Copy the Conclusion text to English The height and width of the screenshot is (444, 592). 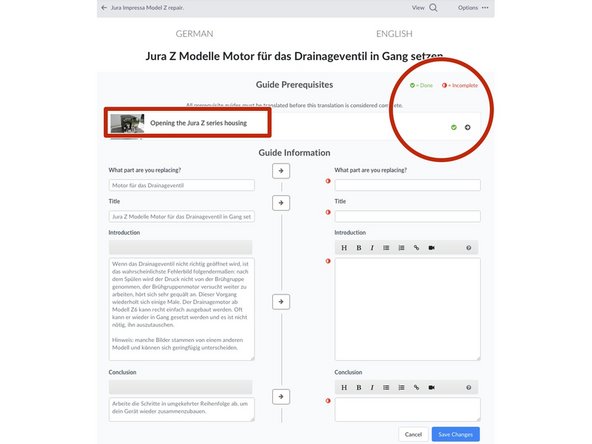coord(281,396)
